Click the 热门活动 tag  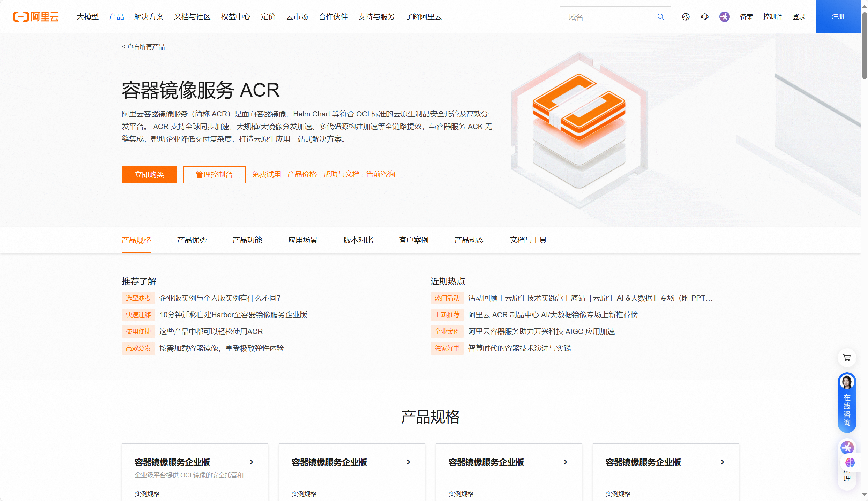pyautogui.click(x=447, y=298)
